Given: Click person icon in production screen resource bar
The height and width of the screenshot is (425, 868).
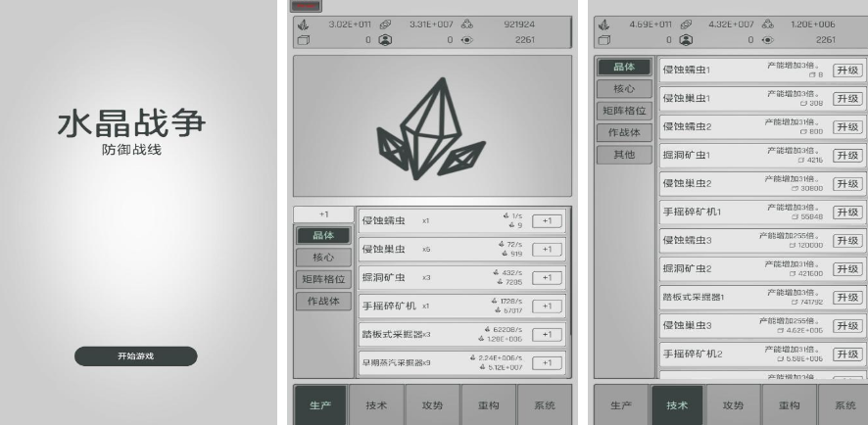Looking at the screenshot, I should pos(385,40).
